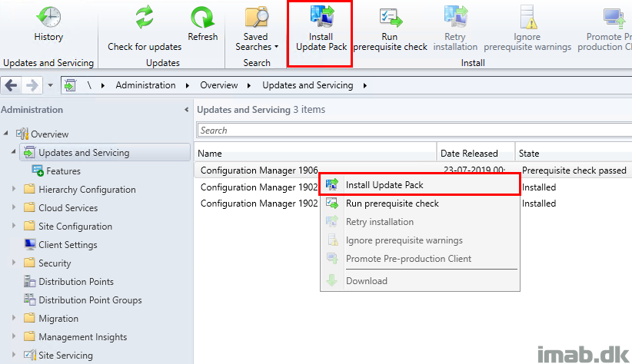Choose Install Update Pack in context menu
Image resolution: width=632 pixels, height=364 pixels.
coord(420,185)
